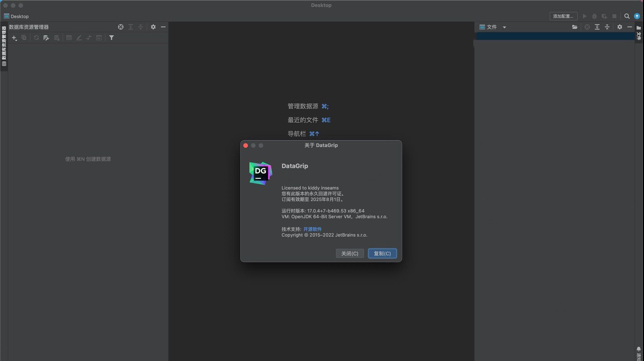The image size is (644, 361).
Task: Click the search magnifier icon in top toolbar
Action: 627,16
